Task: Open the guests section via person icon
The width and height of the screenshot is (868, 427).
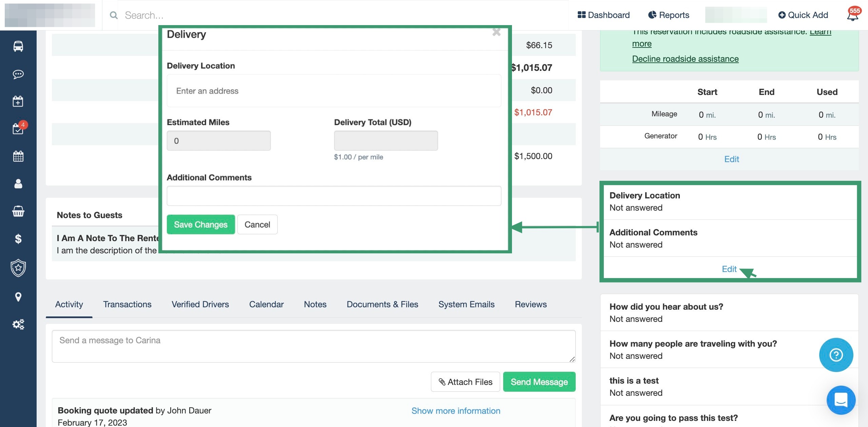Action: click(x=18, y=183)
